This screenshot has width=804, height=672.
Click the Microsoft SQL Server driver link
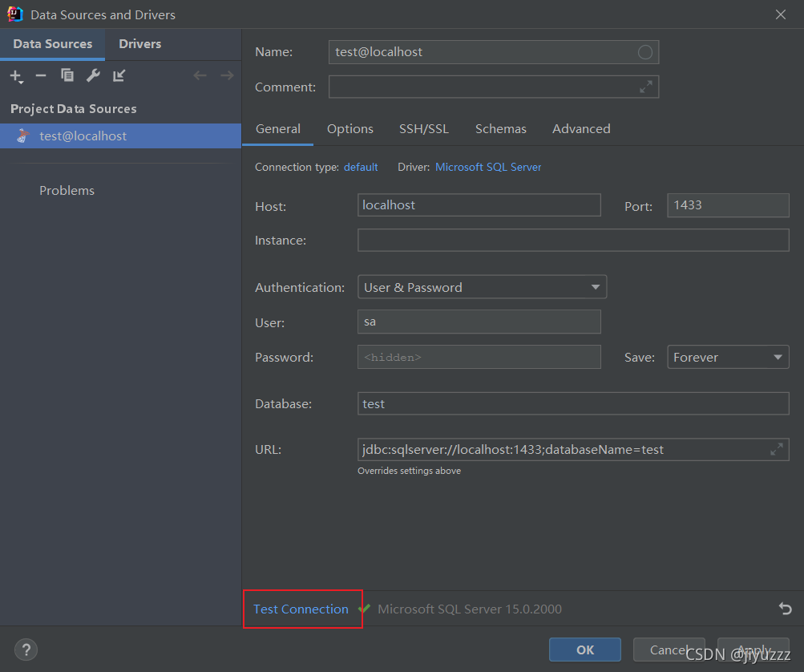pos(488,168)
